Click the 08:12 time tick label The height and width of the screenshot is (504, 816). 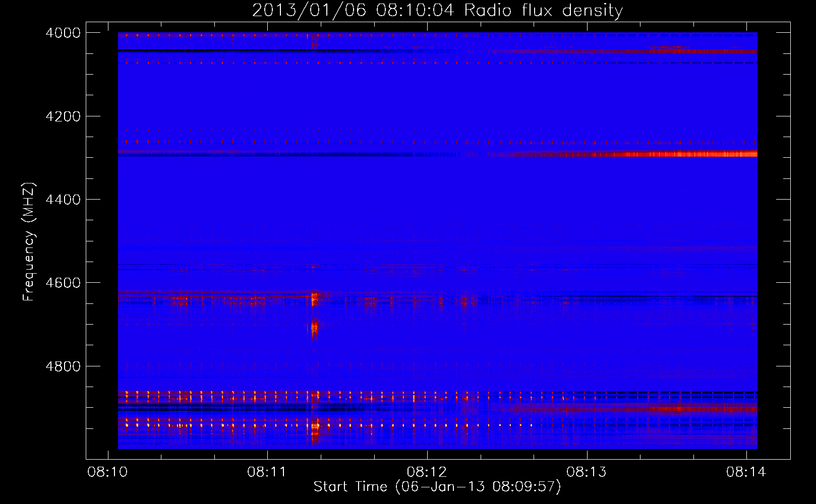point(427,472)
